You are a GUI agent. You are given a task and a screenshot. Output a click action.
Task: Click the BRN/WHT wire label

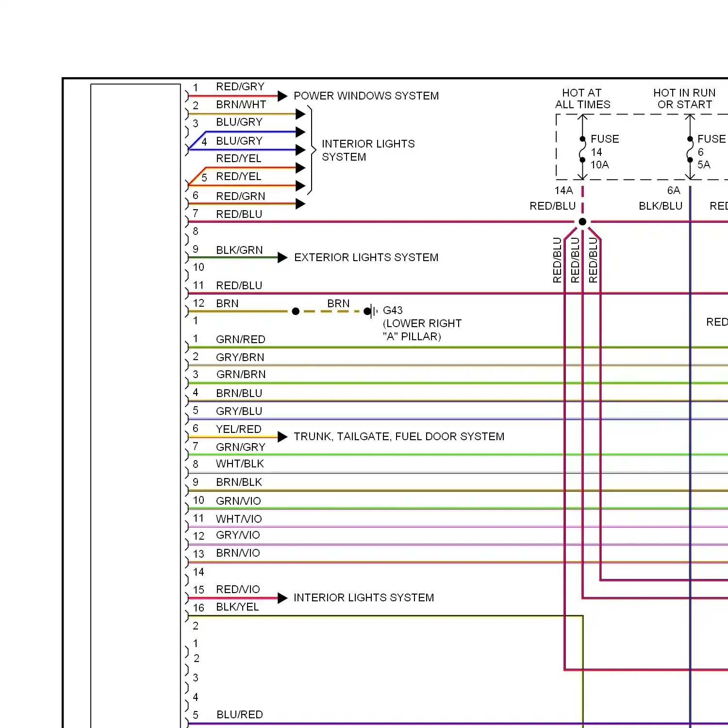point(241,104)
